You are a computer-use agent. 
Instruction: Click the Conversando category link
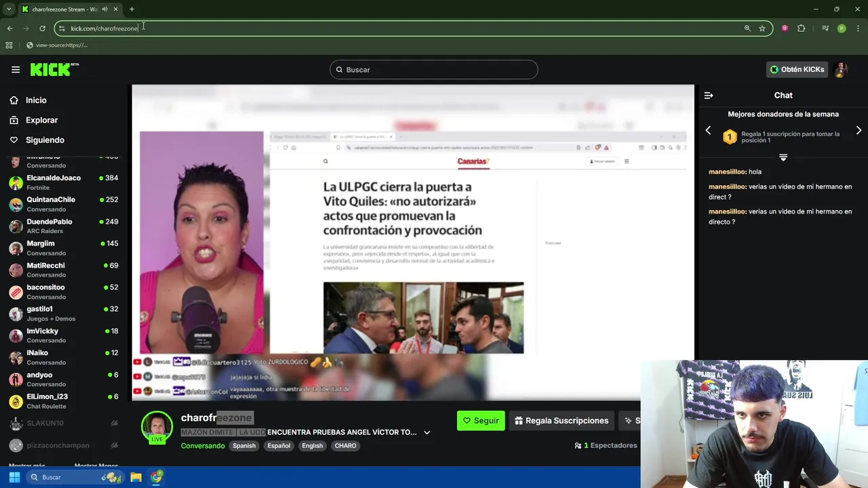tap(203, 446)
